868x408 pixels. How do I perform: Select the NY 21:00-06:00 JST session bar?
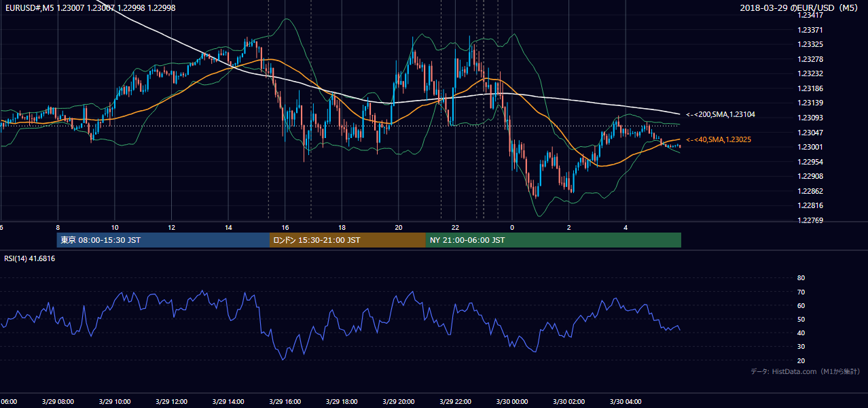[554, 240]
